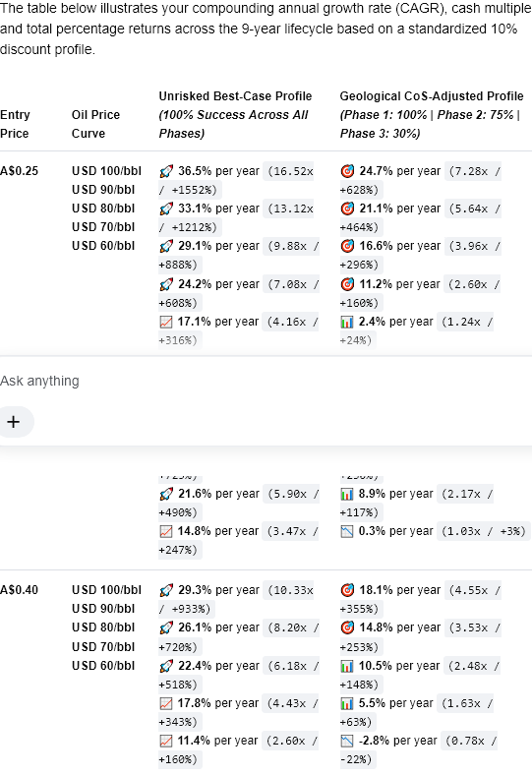This screenshot has height=776, width=532.
Task: Click the rising chart icon beside 17.1% per year
Action: click(166, 322)
